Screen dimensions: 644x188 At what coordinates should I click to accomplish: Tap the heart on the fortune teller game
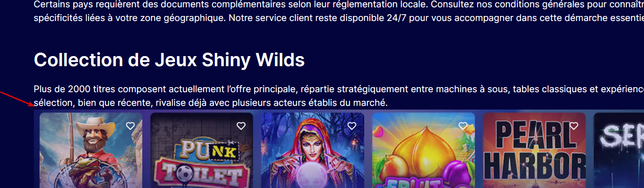351,126
